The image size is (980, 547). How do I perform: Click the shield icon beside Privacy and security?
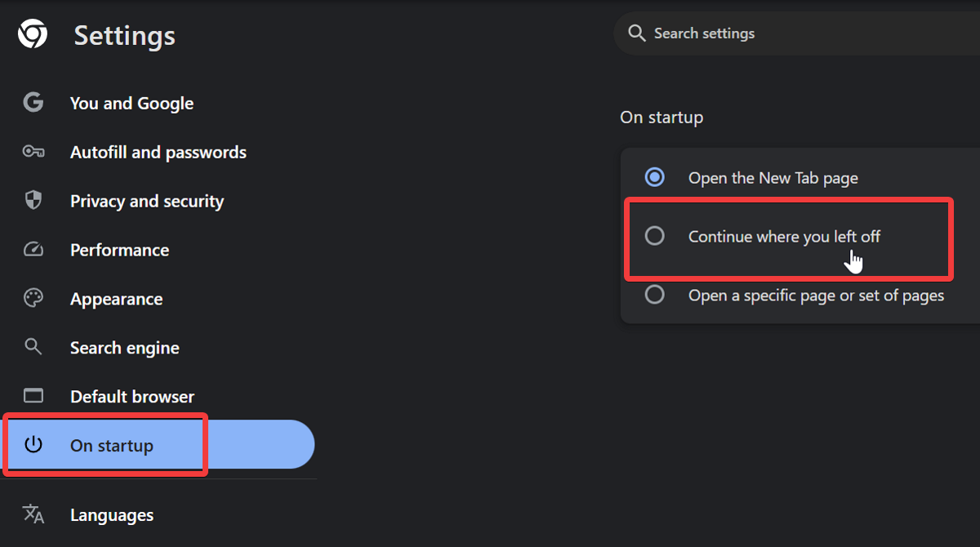(33, 200)
